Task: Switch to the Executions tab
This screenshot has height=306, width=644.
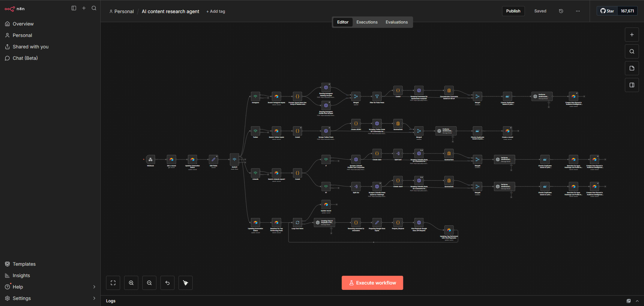Action: click(x=367, y=22)
